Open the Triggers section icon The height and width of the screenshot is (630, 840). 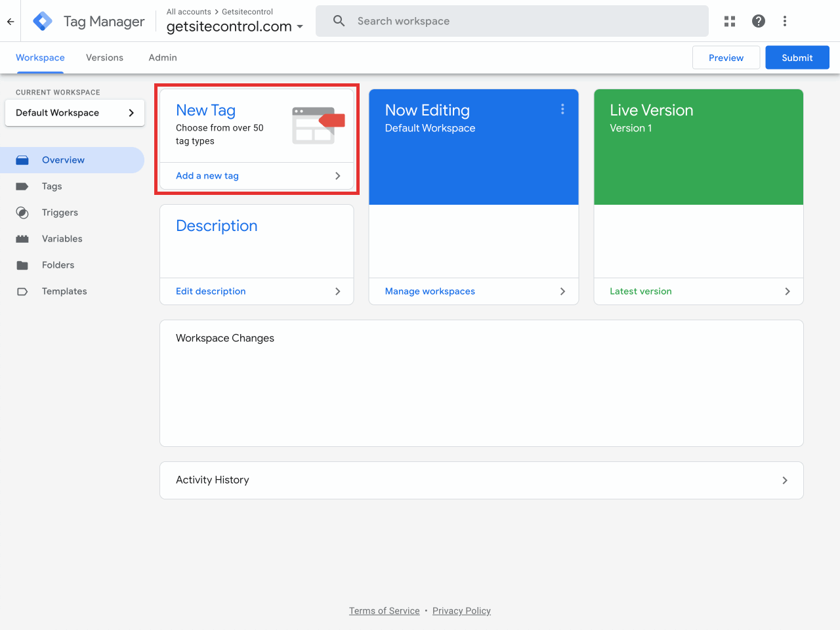pyautogui.click(x=22, y=213)
